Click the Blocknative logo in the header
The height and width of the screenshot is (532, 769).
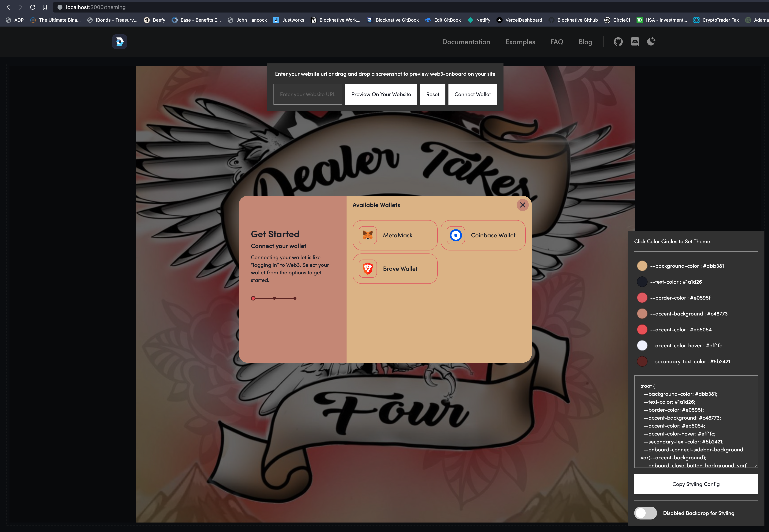pos(119,42)
